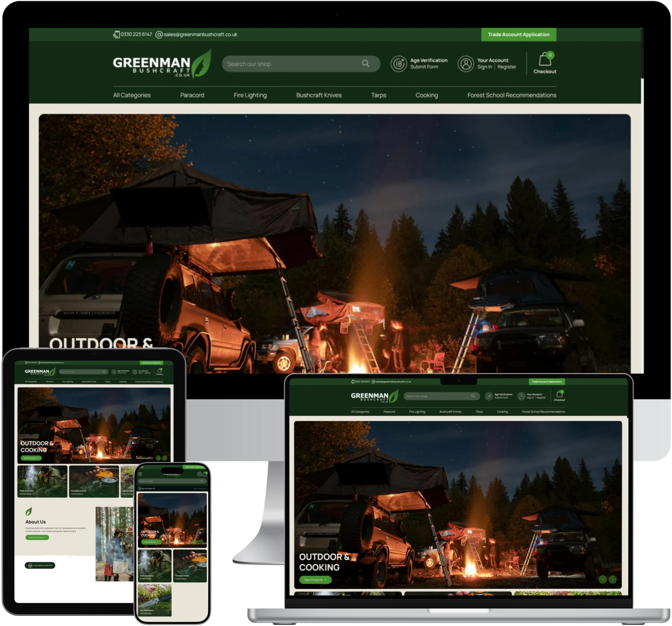Click previous slide arrow on laptop carousel
This screenshot has height=626, width=672.
(x=603, y=579)
